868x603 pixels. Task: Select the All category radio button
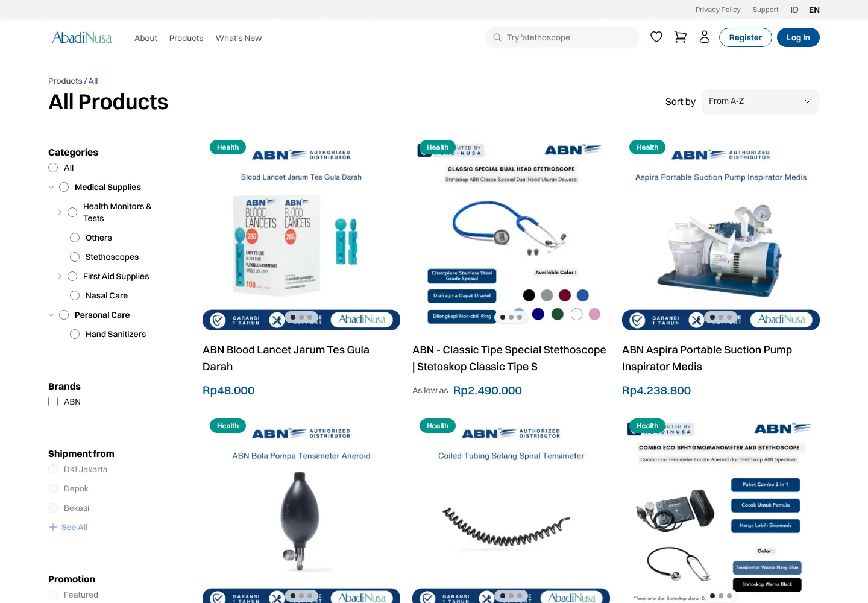click(53, 168)
